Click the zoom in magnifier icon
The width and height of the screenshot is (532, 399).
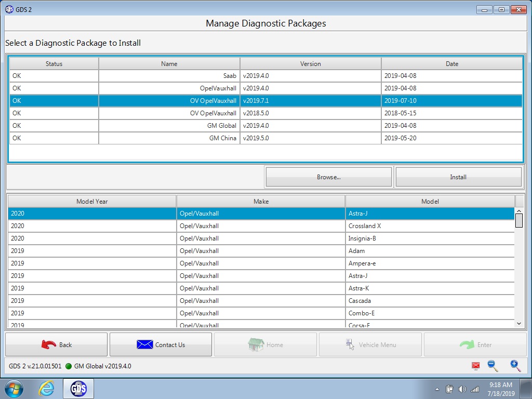515,366
